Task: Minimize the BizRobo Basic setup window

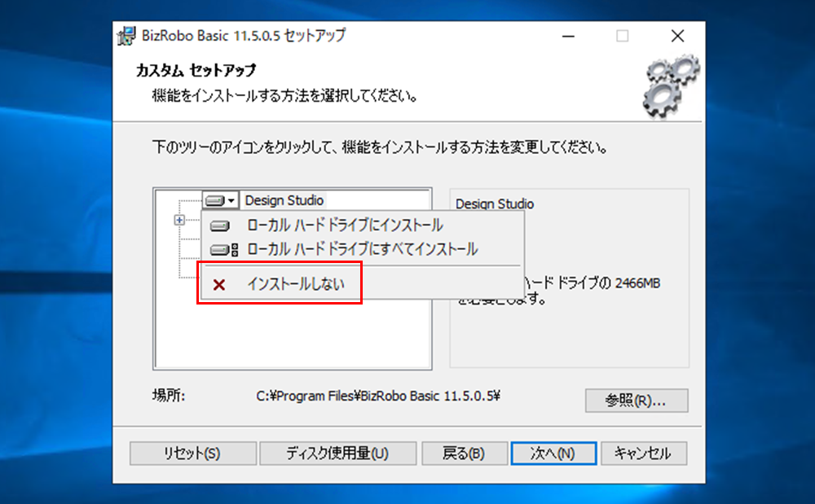Action: click(568, 37)
